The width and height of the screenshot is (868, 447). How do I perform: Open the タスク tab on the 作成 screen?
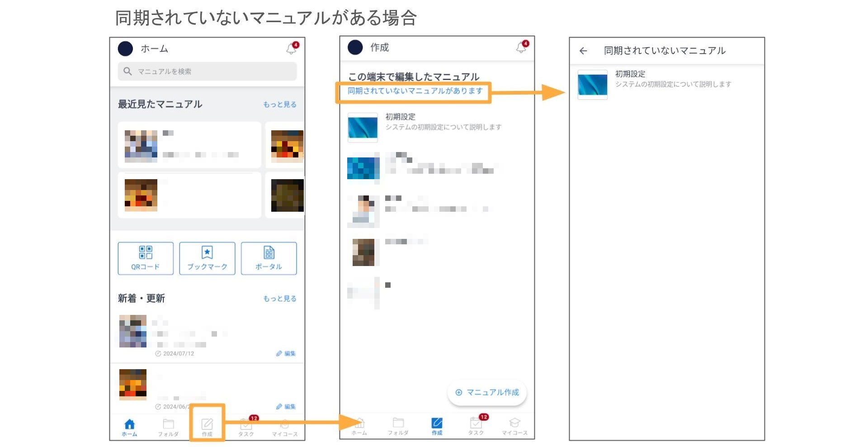tap(476, 426)
